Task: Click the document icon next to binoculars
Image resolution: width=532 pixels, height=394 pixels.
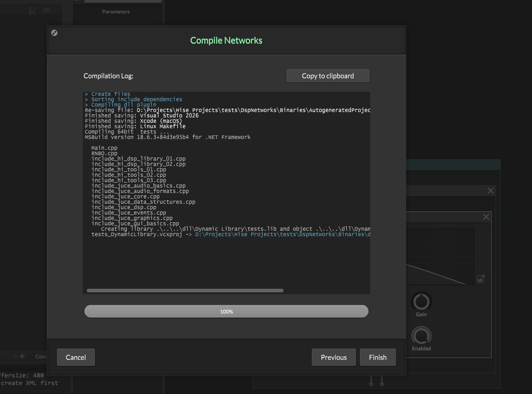Action: click(32, 11)
